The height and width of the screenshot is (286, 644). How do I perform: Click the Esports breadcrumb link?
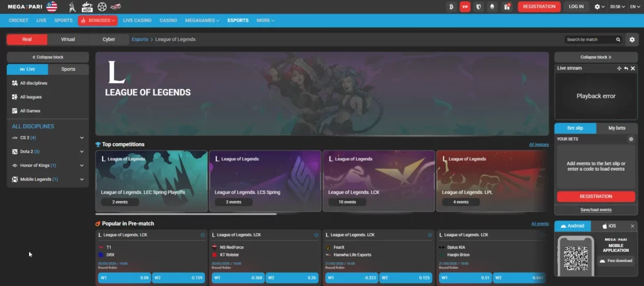[140, 40]
